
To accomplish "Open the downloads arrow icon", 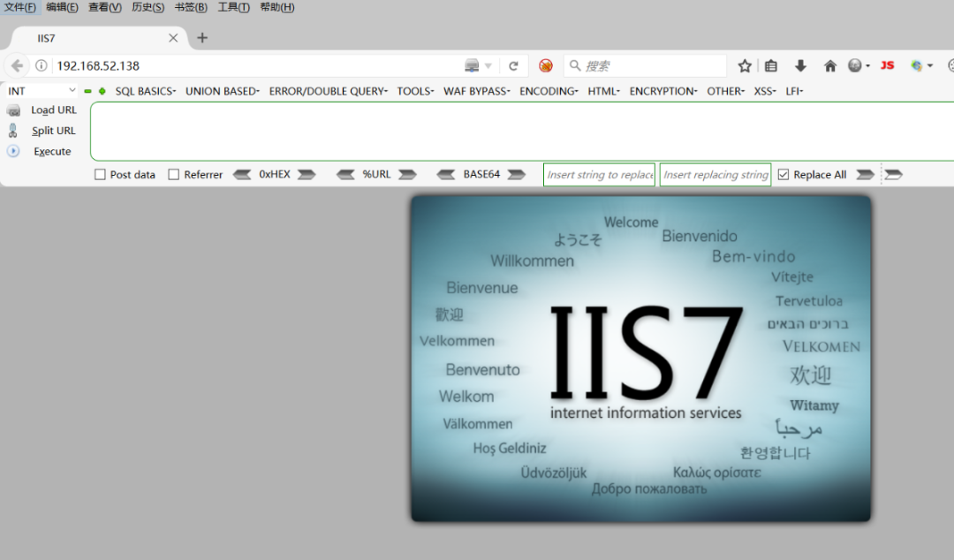I will tap(800, 66).
